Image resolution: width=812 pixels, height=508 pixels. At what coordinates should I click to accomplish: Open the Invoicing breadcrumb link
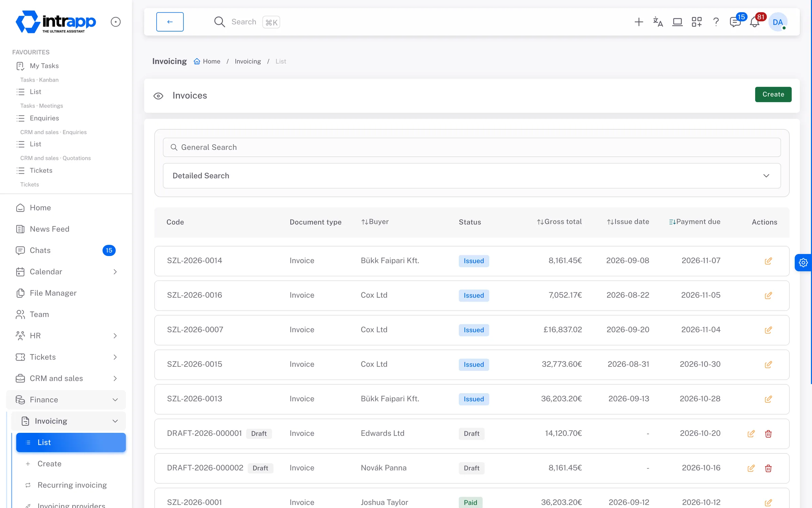(248, 61)
